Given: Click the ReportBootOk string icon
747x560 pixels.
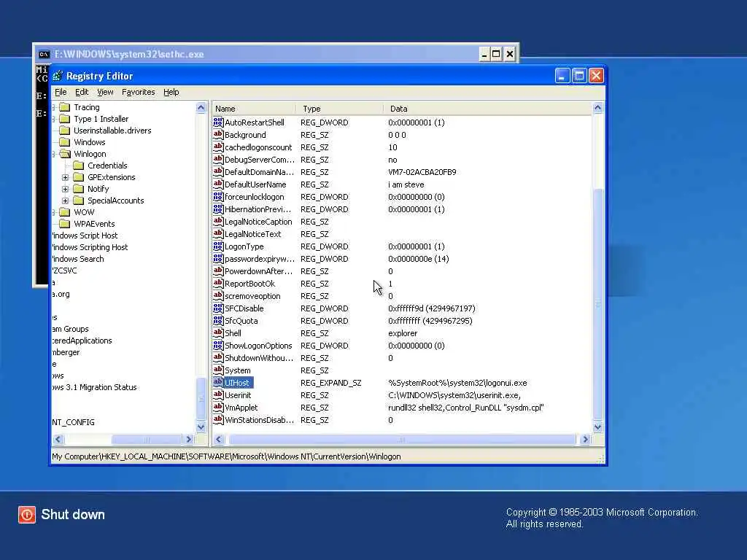Looking at the screenshot, I should tap(217, 284).
